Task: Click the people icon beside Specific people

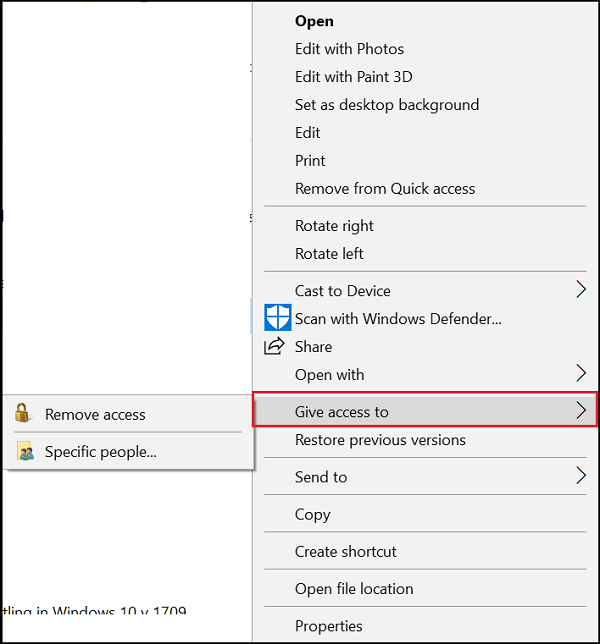Action: 25,452
